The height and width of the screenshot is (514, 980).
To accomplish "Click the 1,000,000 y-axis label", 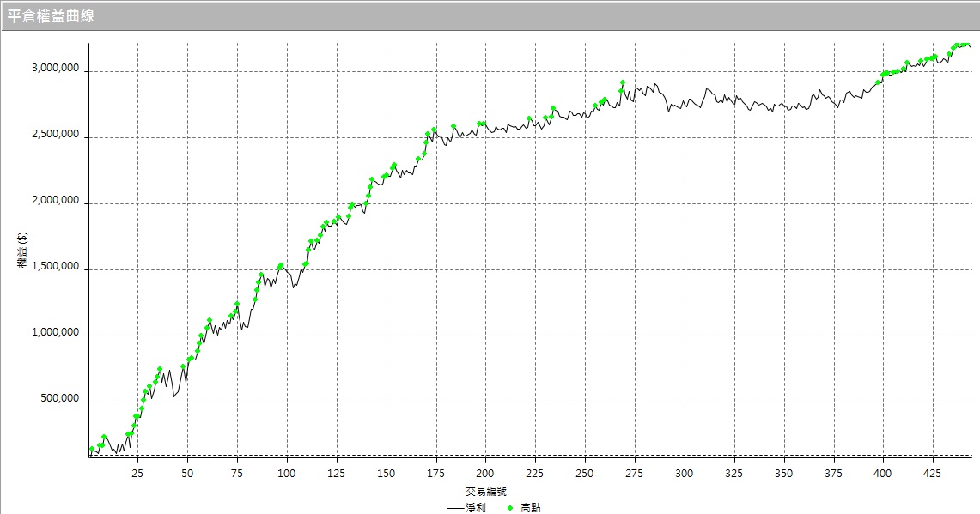I will pos(56,333).
